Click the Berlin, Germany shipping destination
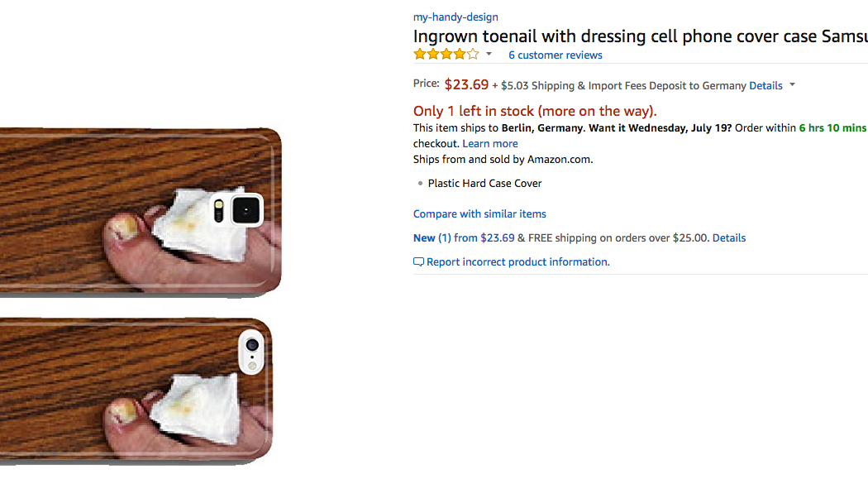The image size is (868, 489). (541, 128)
